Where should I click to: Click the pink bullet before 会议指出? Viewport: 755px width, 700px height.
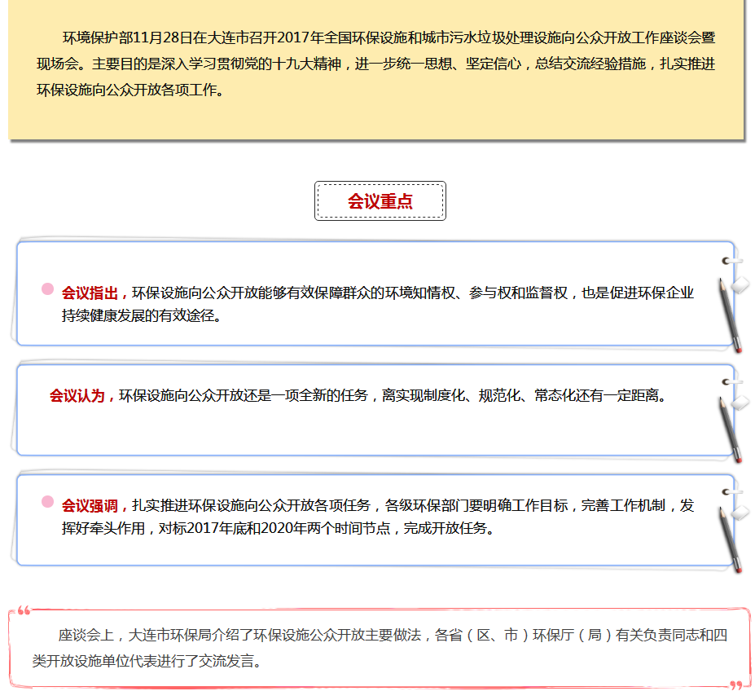[x=47, y=289]
